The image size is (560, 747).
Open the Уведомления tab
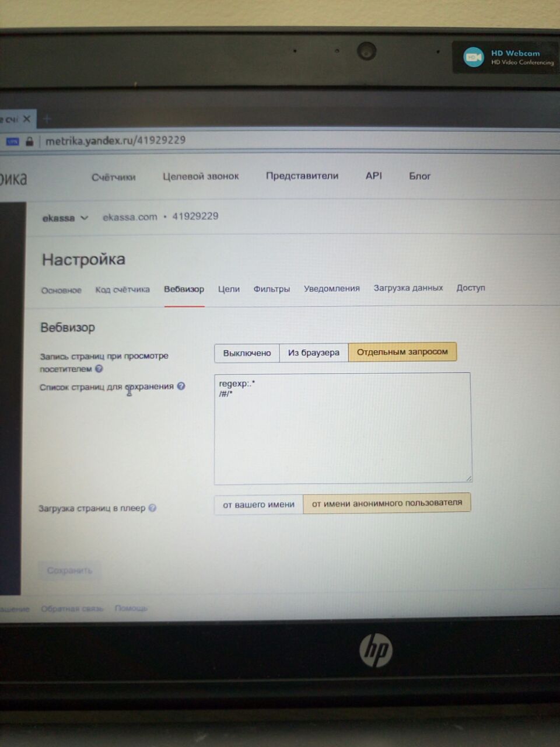(331, 288)
